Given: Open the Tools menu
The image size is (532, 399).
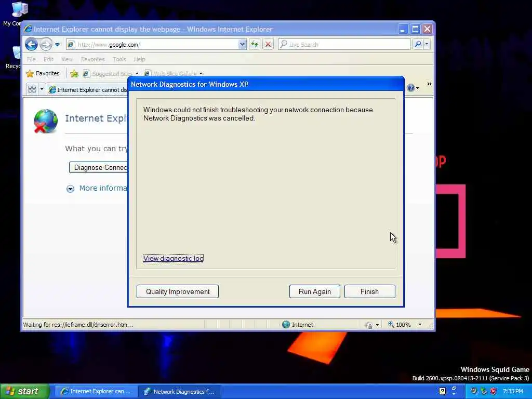Looking at the screenshot, I should [119, 59].
